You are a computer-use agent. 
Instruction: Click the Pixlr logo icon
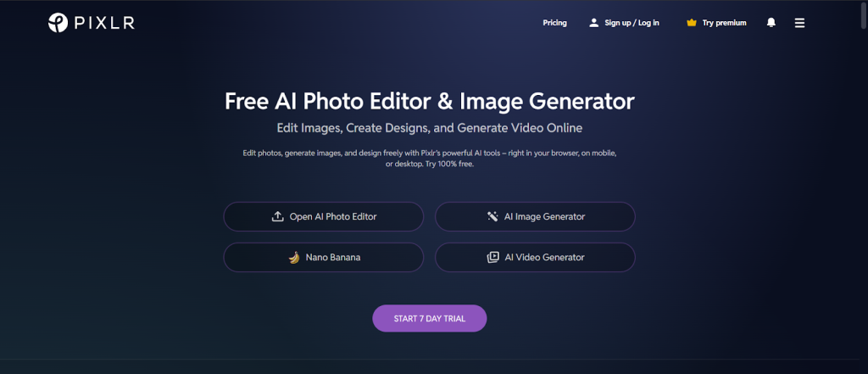tap(58, 23)
